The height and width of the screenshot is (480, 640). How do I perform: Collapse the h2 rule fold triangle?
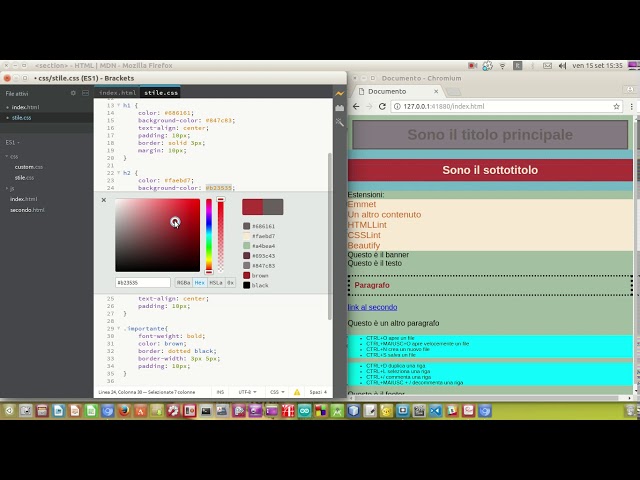pos(119,173)
